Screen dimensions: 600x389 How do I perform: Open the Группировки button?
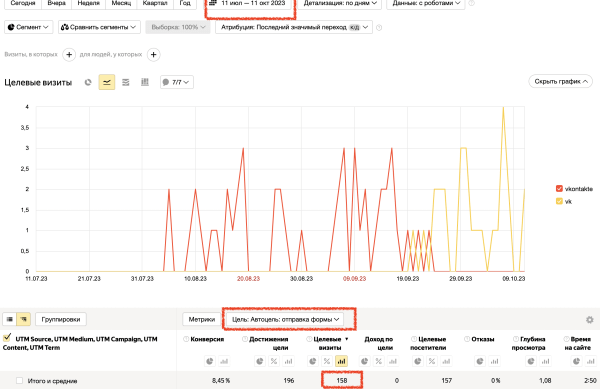pyautogui.click(x=61, y=319)
